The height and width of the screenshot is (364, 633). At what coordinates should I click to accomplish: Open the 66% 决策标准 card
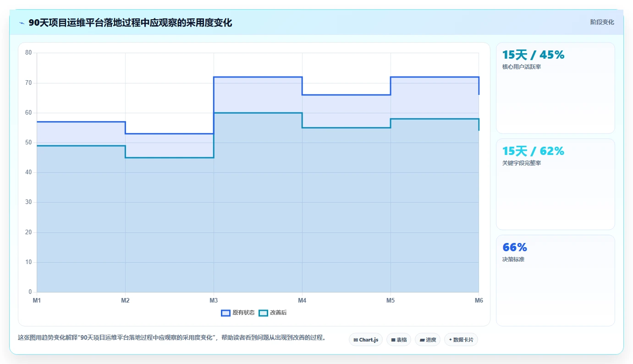click(x=555, y=281)
